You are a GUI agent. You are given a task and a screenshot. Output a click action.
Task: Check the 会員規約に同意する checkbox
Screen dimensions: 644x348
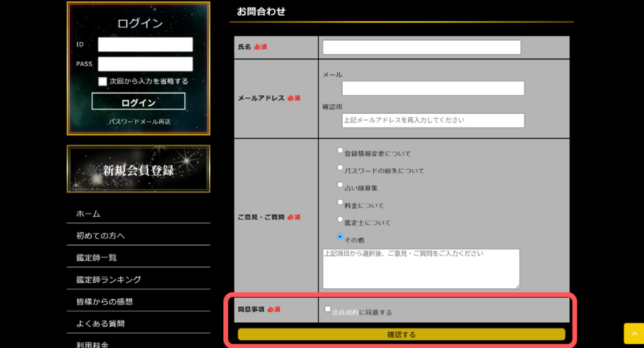pyautogui.click(x=328, y=309)
